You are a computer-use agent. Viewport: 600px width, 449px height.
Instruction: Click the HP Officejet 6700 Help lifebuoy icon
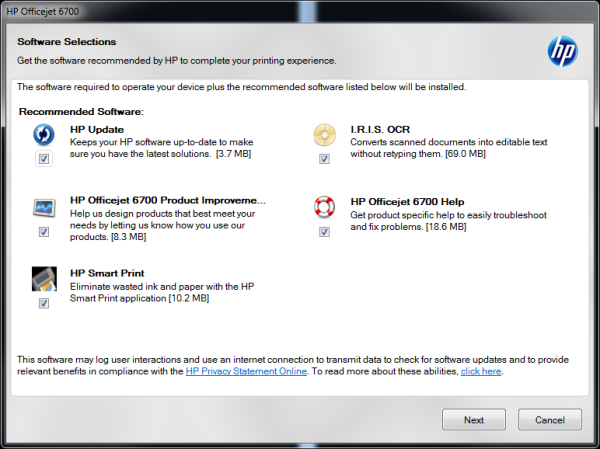tap(324, 207)
